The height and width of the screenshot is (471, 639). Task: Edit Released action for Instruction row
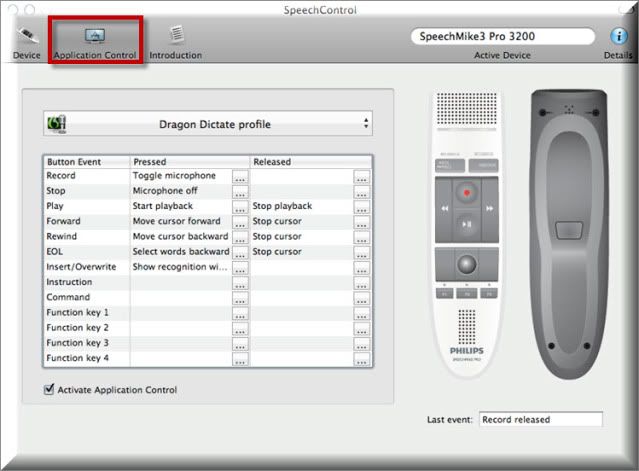pyautogui.click(x=361, y=283)
